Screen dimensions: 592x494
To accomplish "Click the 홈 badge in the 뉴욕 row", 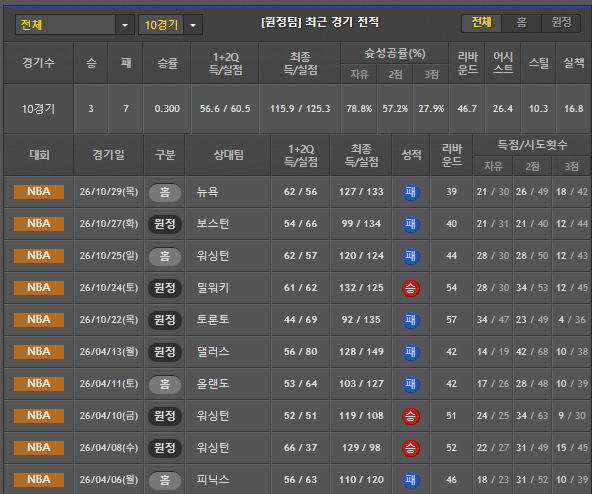I will coord(165,192).
